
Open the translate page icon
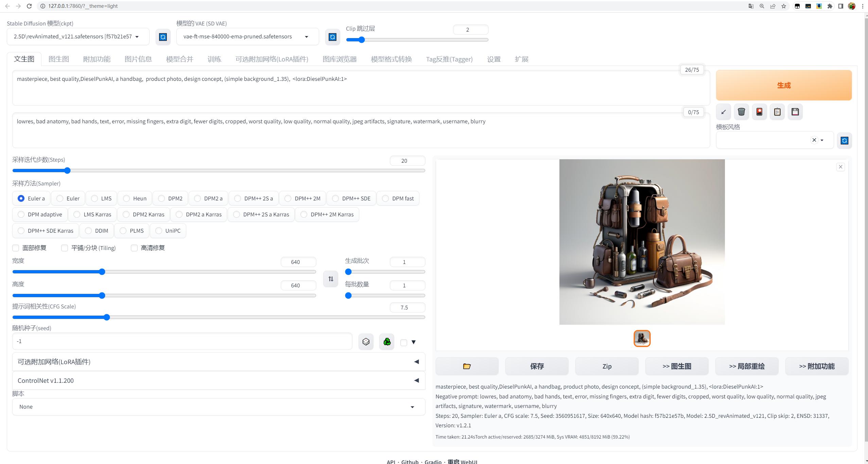pos(751,6)
